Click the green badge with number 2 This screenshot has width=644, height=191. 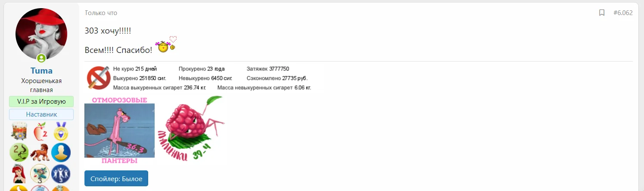[19, 152]
